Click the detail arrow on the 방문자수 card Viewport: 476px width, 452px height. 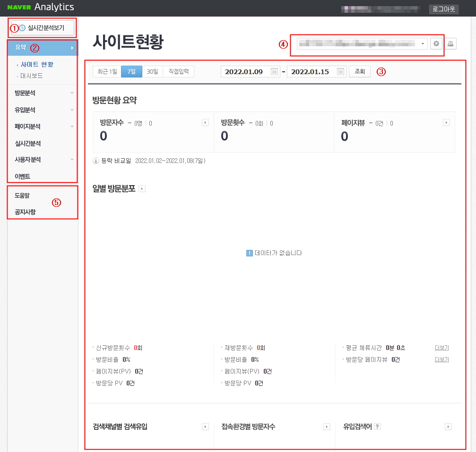pyautogui.click(x=205, y=122)
